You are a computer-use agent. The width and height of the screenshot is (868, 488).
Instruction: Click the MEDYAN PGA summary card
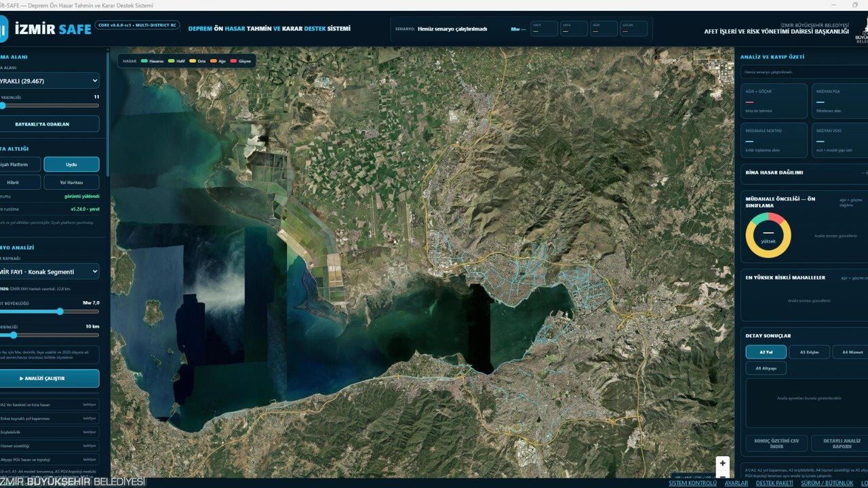pos(840,101)
